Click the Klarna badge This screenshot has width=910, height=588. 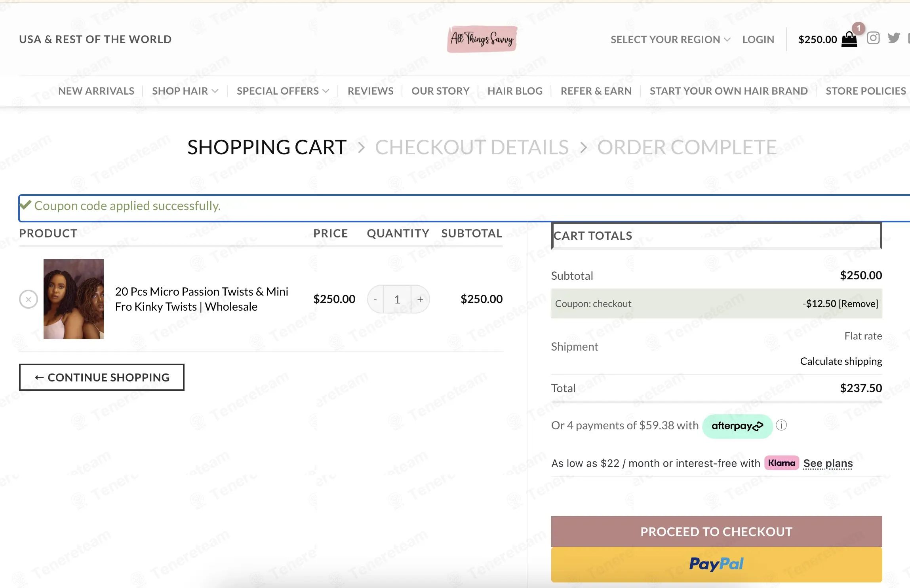click(x=782, y=463)
